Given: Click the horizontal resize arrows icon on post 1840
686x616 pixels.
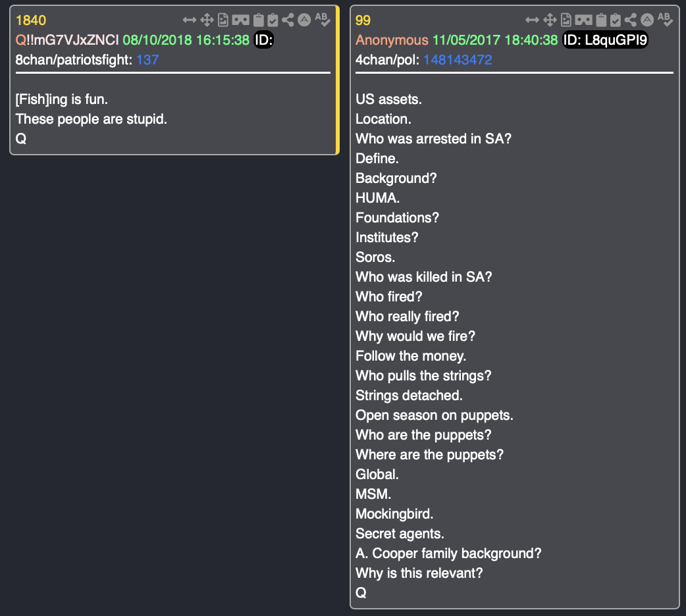Looking at the screenshot, I should (x=190, y=20).
